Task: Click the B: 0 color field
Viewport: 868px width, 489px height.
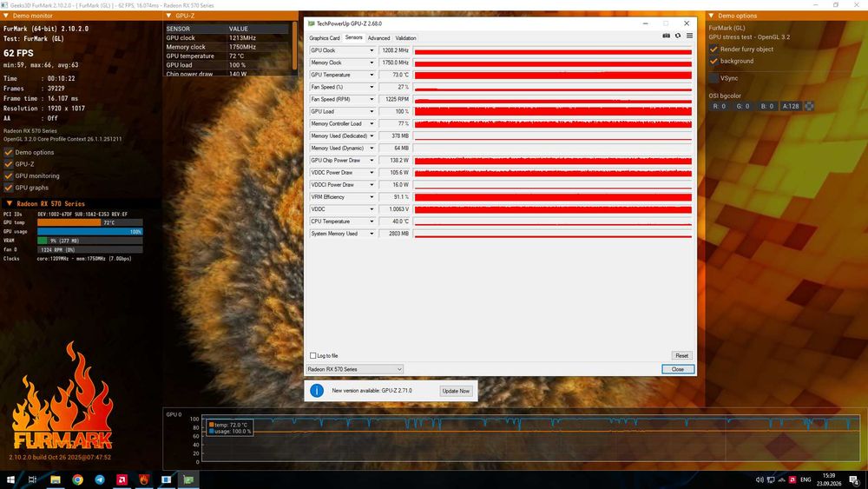Action: (766, 106)
